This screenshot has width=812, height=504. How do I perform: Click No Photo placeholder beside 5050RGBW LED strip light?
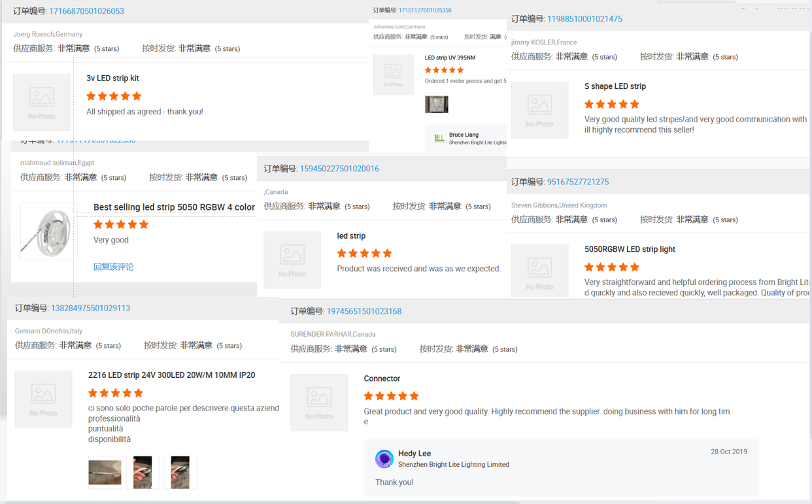point(540,271)
